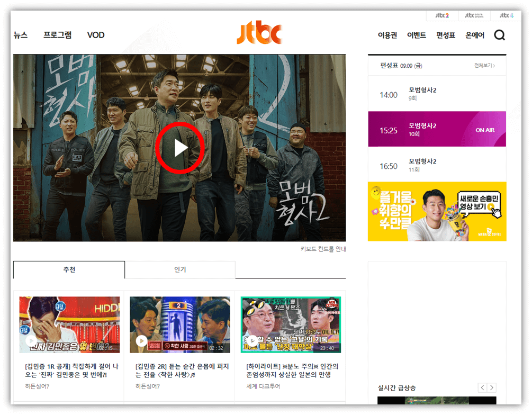Image resolution: width=532 pixels, height=415 pixels.
Task: Play the main 모범형사2 promo video
Action: [x=180, y=148]
